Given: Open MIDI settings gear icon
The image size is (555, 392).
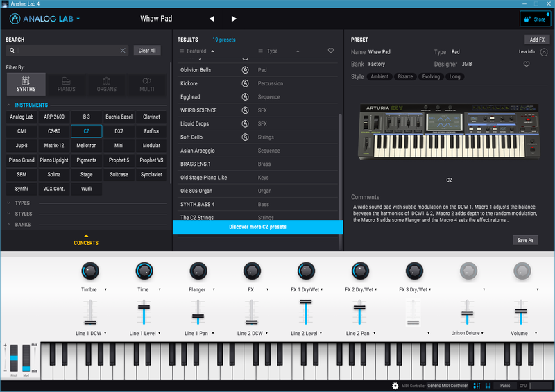Looking at the screenshot, I should pos(395,386).
